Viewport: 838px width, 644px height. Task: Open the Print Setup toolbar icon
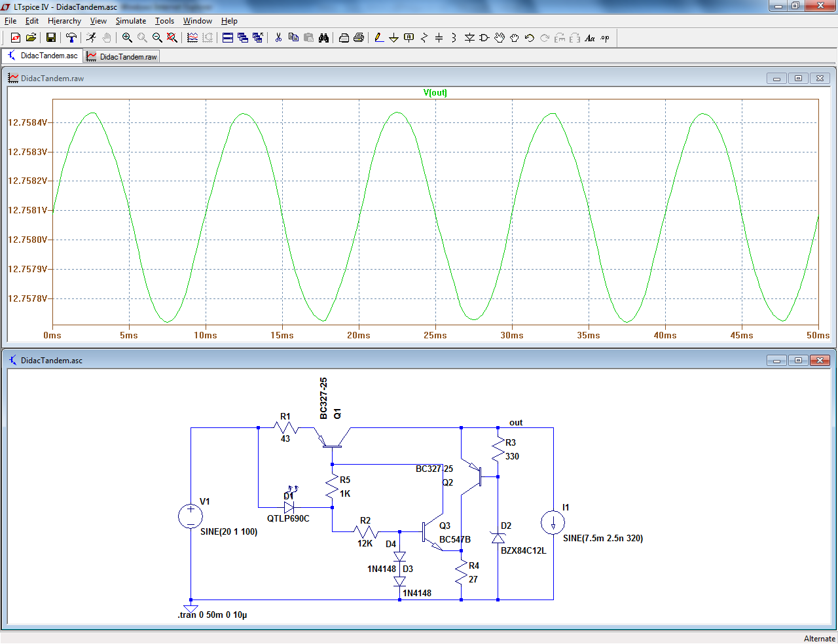344,38
